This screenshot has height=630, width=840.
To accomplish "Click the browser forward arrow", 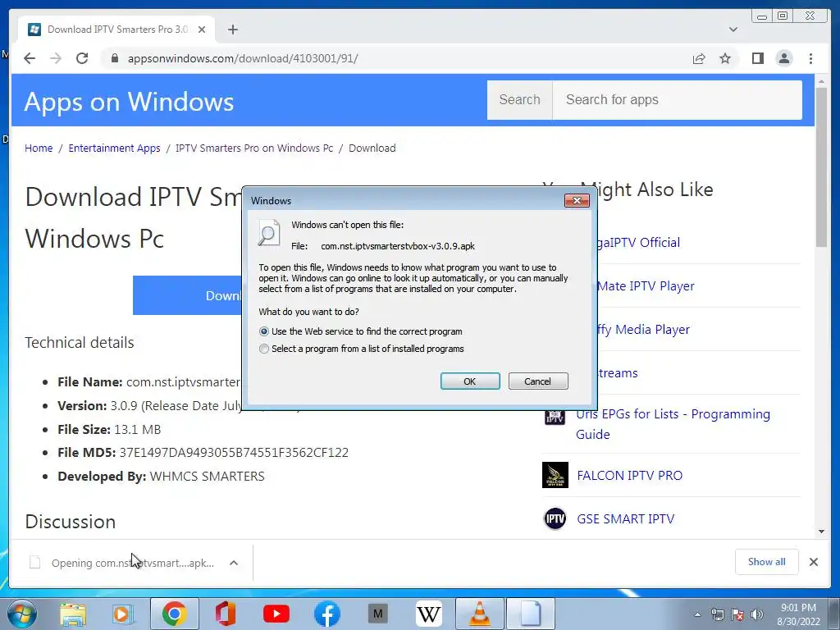I will coord(56,58).
